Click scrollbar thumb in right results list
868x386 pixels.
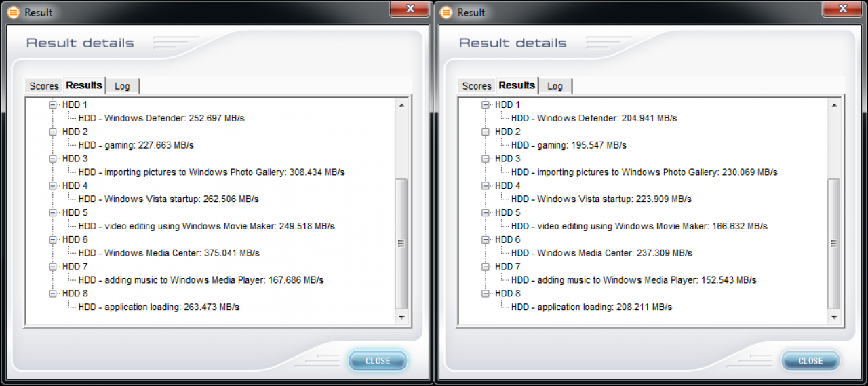[833, 244]
